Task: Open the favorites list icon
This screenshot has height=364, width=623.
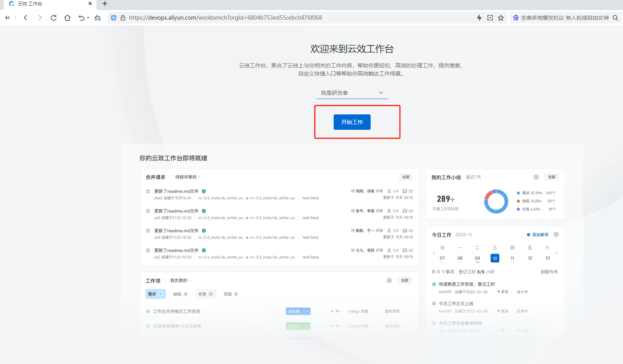Action: [x=97, y=18]
